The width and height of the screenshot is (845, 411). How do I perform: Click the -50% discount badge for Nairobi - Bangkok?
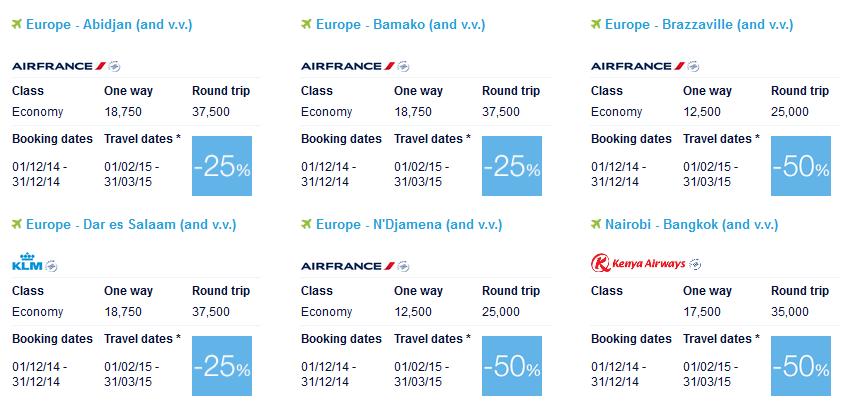(801, 366)
